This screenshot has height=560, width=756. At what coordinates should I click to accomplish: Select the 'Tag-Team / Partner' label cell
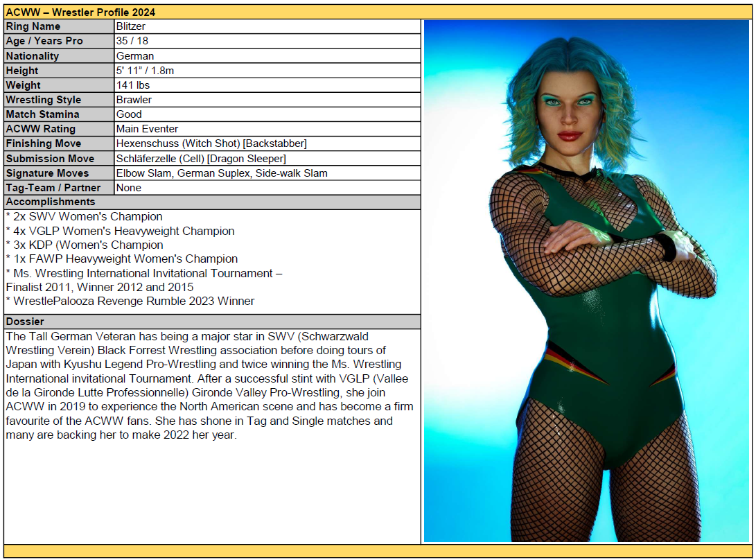[59, 188]
